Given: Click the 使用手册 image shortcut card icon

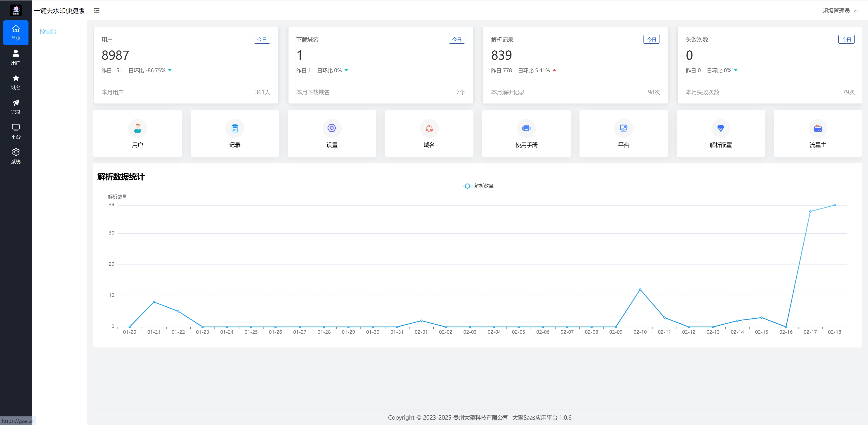Looking at the screenshot, I should [x=526, y=128].
